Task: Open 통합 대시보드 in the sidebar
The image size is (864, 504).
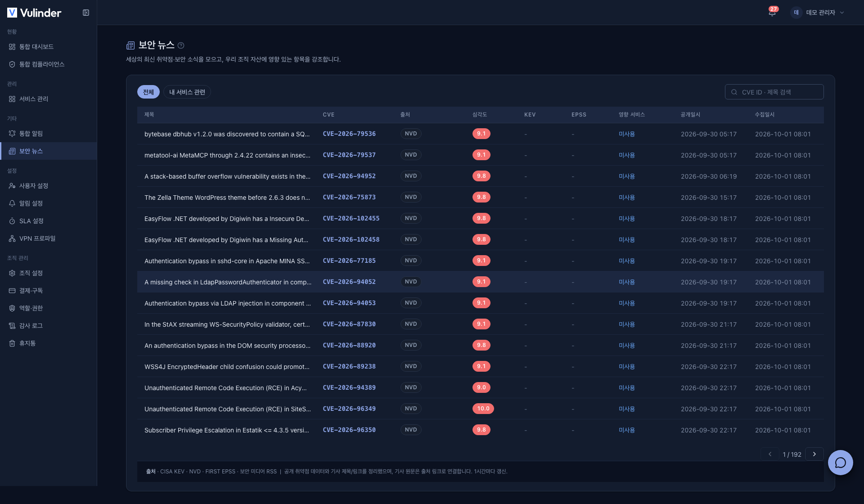Action: [48, 47]
